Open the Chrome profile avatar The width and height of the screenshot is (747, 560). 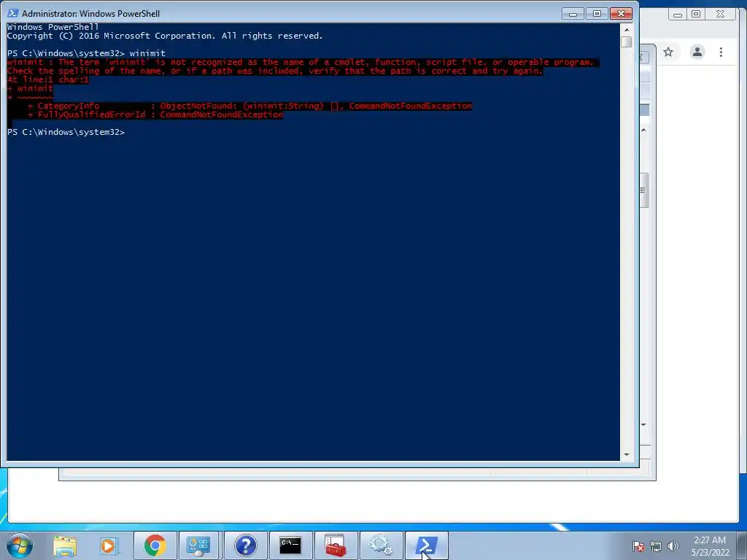[x=697, y=52]
